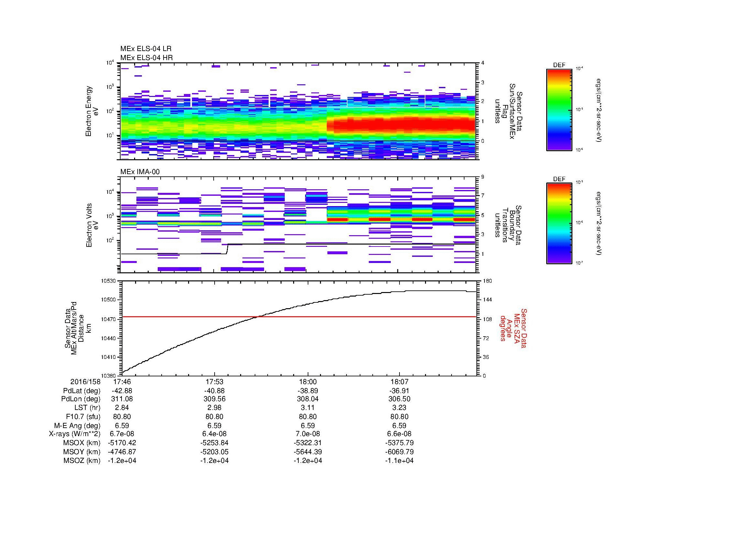The width and height of the screenshot is (756, 534).
Task: Click the PdLon value '308.04'
Action: click(x=308, y=399)
